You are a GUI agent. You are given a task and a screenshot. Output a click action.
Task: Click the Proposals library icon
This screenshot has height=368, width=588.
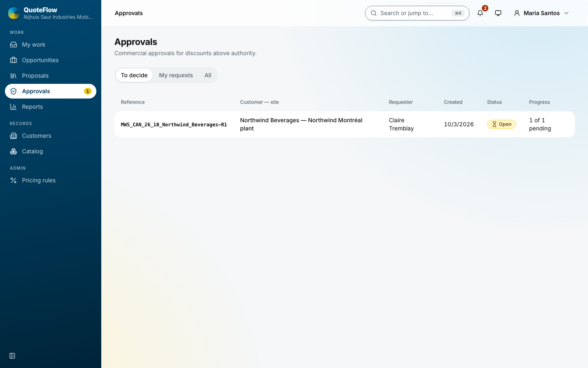[13, 76]
